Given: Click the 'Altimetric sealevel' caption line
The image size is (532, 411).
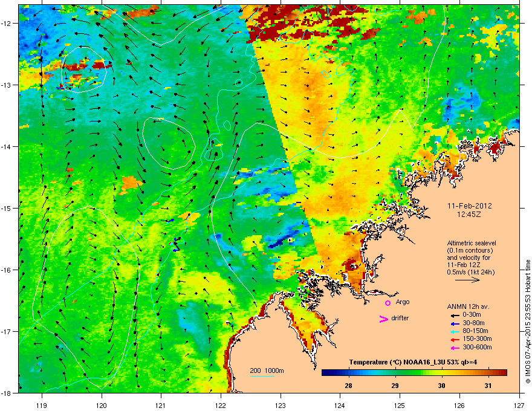Looking at the screenshot, I should point(472,243).
